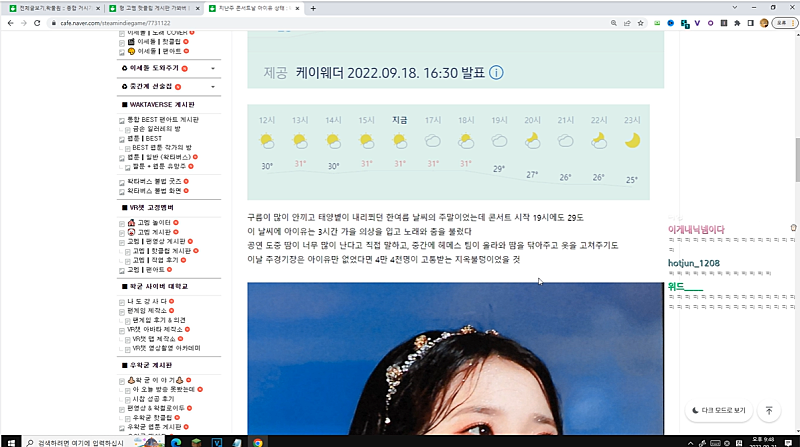Reload the page with refresh icon

[37, 23]
